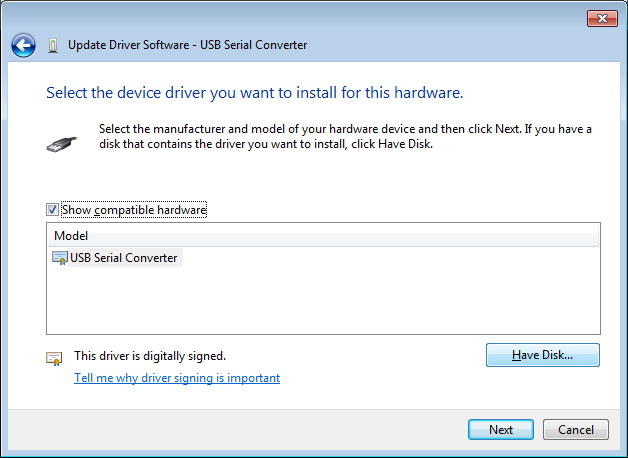The height and width of the screenshot is (458, 628).
Task: Click the manufacturer and model instruction paragraph
Action: click(x=345, y=136)
